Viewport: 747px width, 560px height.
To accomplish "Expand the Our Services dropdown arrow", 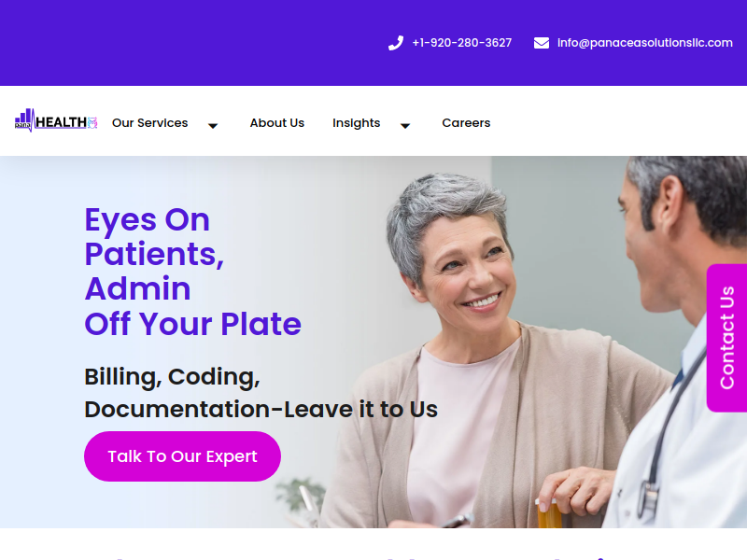I will (x=213, y=126).
